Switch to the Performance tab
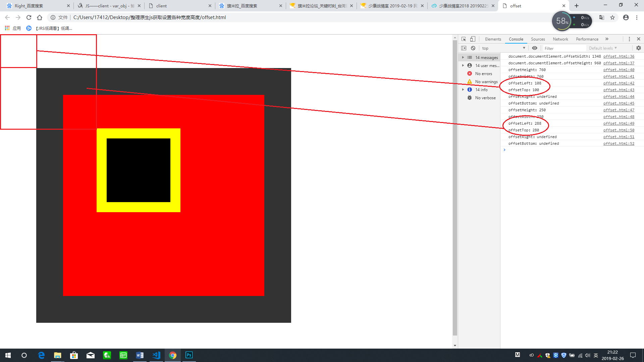The image size is (644, 362). pos(587,39)
